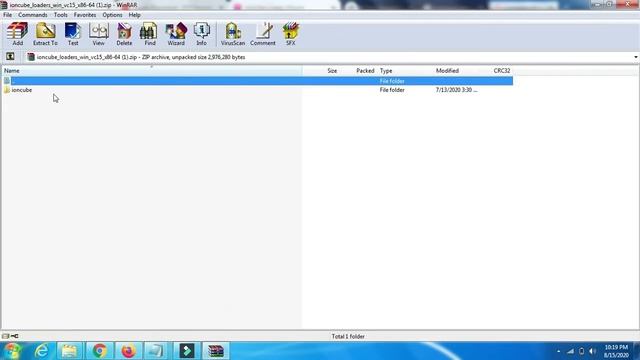Viewport: 640px width, 360px height.
Task: Open the Windows Start button
Action: pos(13,351)
